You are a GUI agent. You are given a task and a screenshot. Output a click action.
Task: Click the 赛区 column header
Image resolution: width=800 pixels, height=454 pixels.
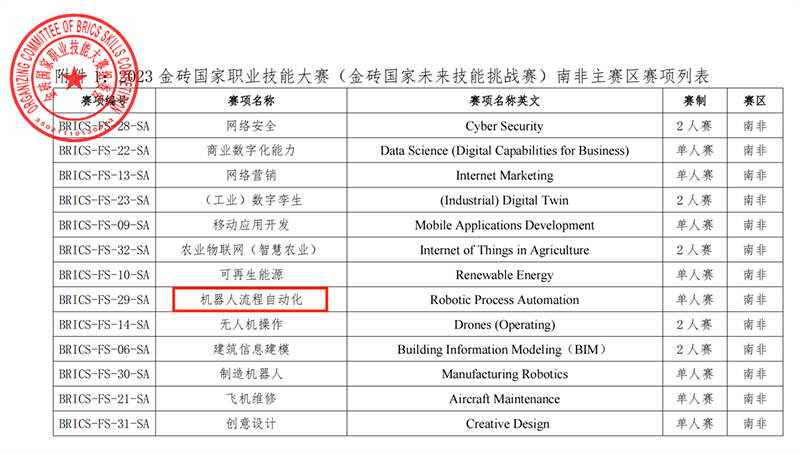click(x=754, y=102)
